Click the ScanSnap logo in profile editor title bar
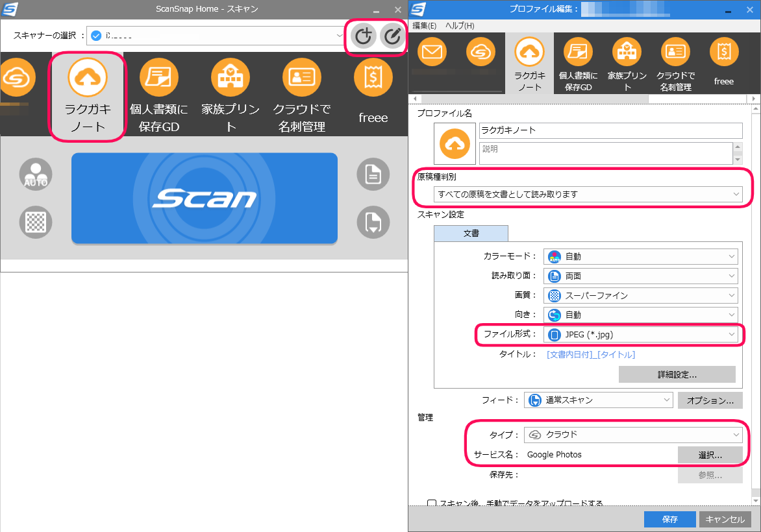 point(418,8)
